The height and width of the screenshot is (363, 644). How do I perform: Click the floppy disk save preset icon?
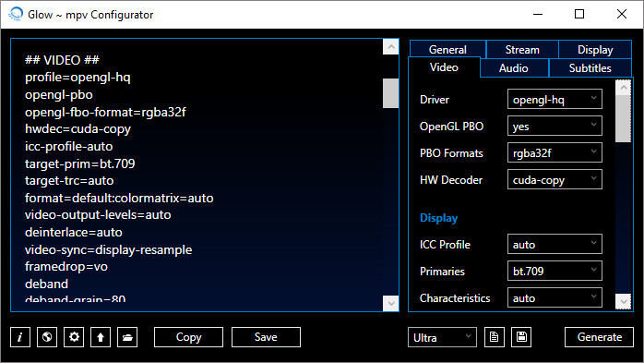(x=521, y=337)
